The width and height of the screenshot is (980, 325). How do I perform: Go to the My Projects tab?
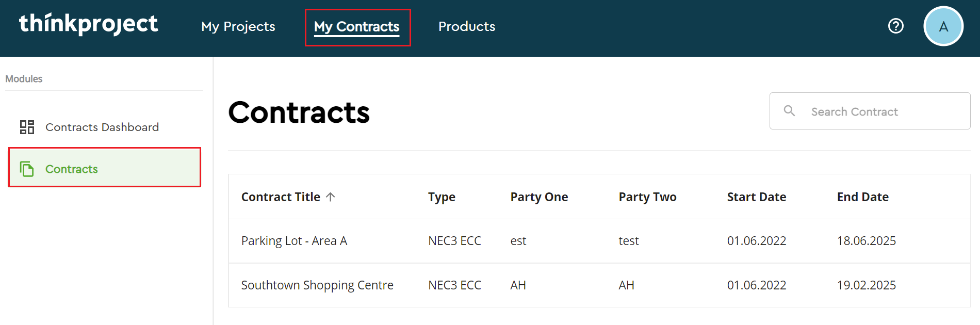click(238, 26)
